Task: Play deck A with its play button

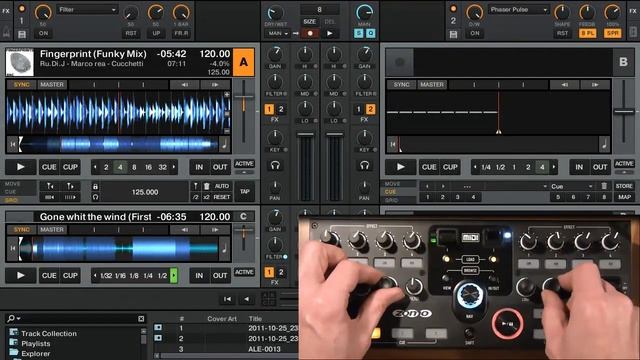Action: click(20, 167)
